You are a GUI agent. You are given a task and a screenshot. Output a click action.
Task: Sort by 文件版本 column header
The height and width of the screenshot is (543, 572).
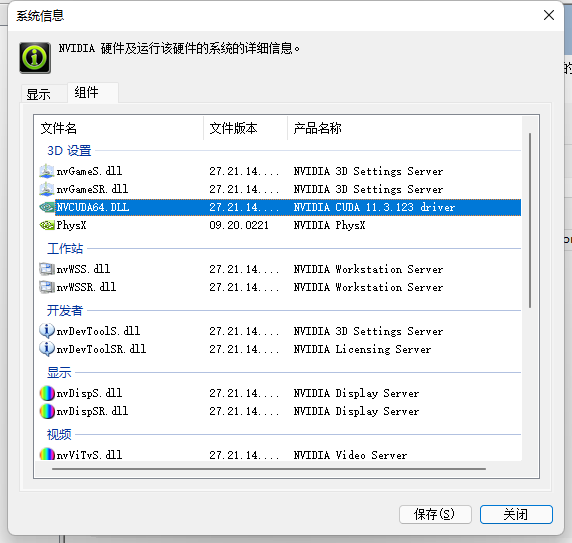[245, 128]
